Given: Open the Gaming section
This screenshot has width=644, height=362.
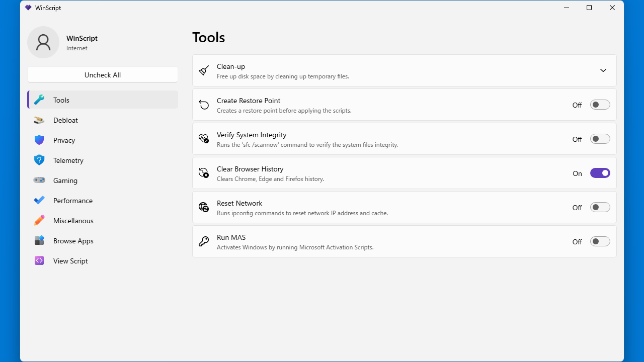Looking at the screenshot, I should pyautogui.click(x=103, y=180).
